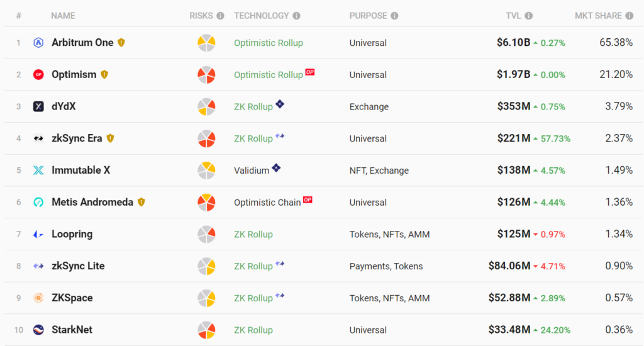Open the dYdX risk pie chart
This screenshot has width=644, height=346.
tap(206, 106)
